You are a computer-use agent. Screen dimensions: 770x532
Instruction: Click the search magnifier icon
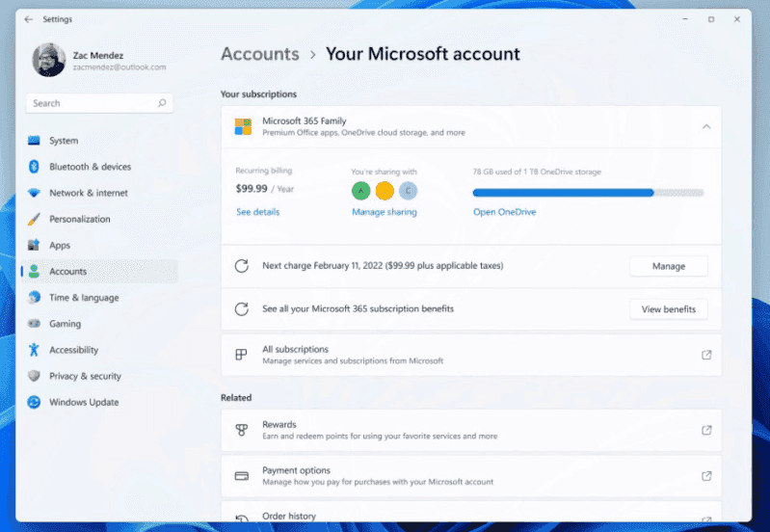click(162, 103)
